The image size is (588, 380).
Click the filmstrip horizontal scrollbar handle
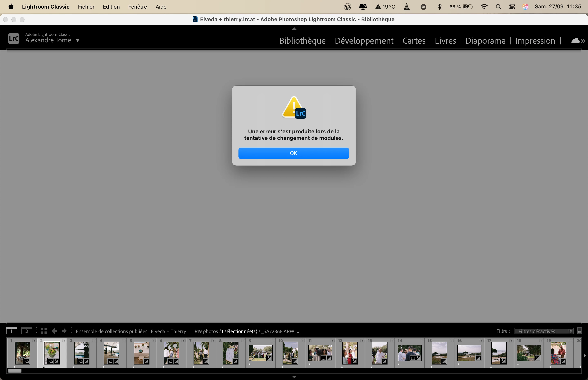(x=15, y=371)
